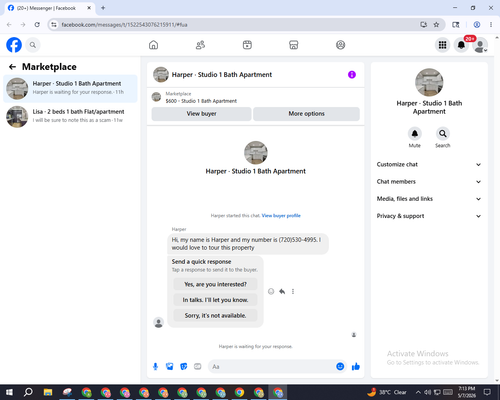Screen dimensions: 500x400
Task: Click the back arrow next to Marketplace
Action: pyautogui.click(x=12, y=67)
